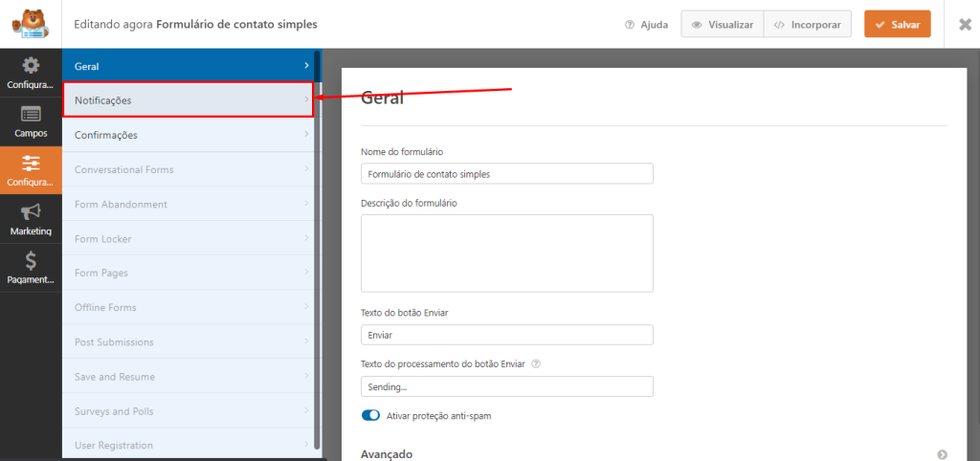Open Form Abandonment settings
Screen dimensions: 980x461
tap(190, 204)
